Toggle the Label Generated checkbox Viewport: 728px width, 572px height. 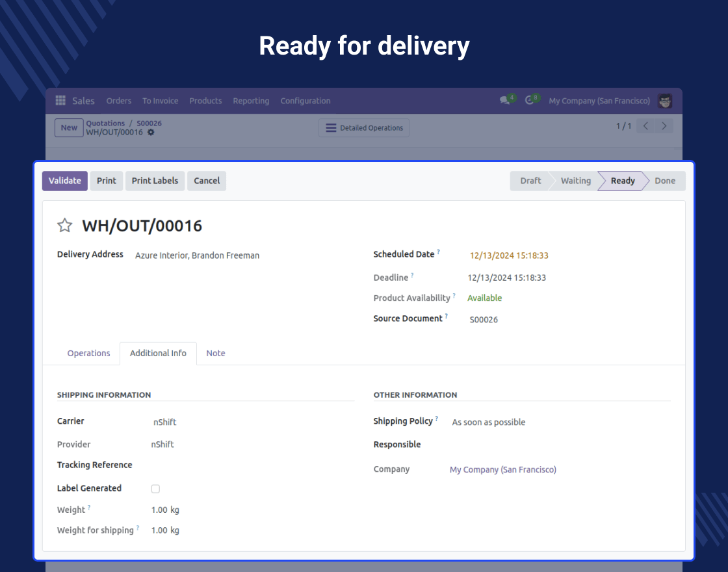(x=155, y=488)
